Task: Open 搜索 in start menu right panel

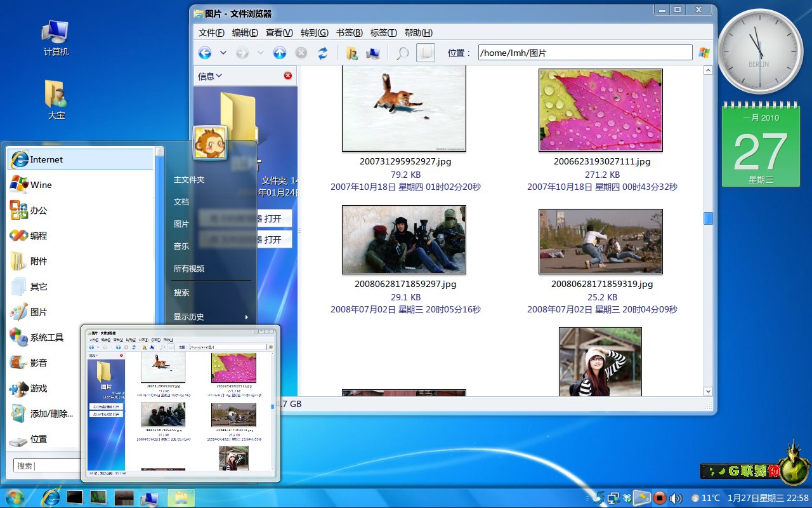Action: [x=181, y=293]
